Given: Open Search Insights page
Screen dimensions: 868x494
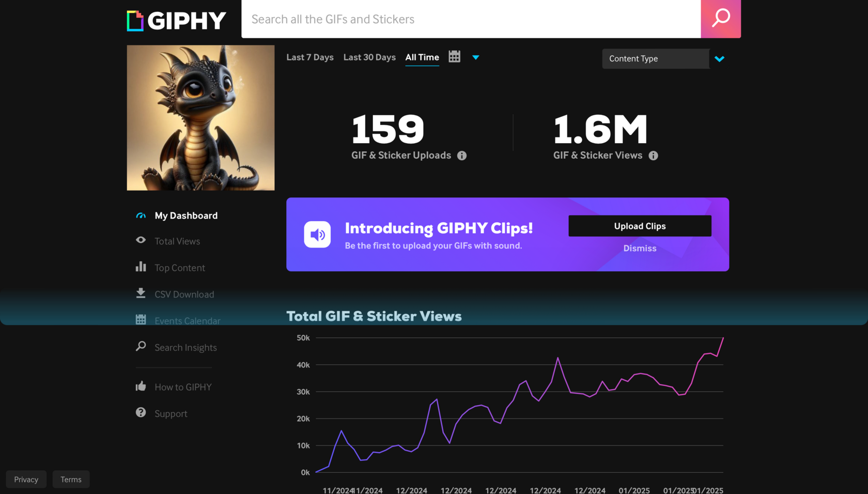Looking at the screenshot, I should click(186, 348).
